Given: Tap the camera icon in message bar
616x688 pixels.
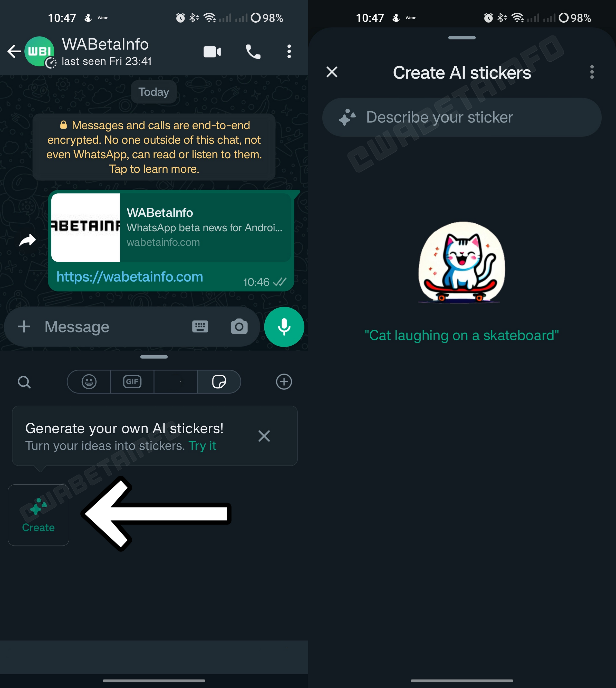Looking at the screenshot, I should point(238,326).
